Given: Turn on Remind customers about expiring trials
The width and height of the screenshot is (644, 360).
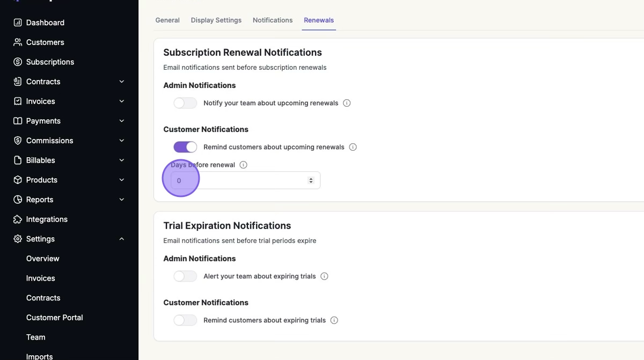Looking at the screenshot, I should [x=185, y=320].
